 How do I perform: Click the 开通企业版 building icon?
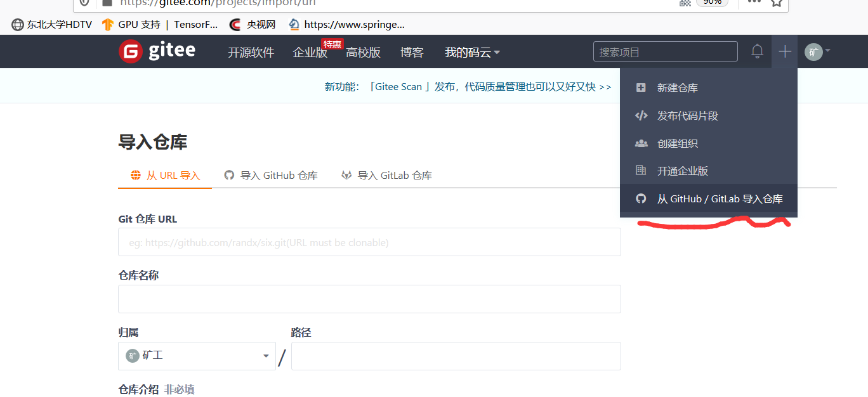pos(641,171)
